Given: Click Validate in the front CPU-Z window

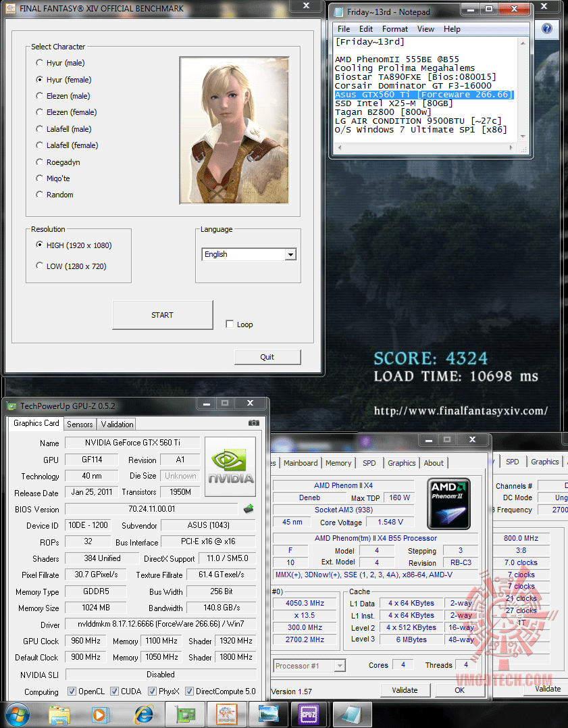Looking at the screenshot, I should click(405, 690).
